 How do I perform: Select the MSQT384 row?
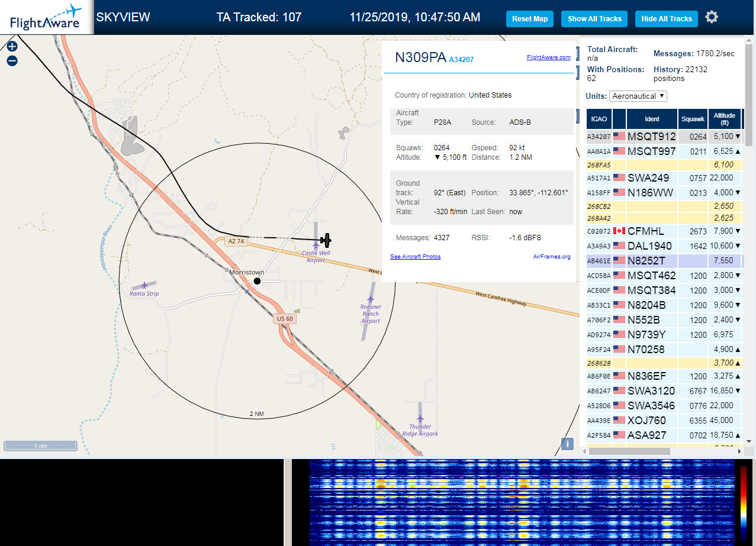664,290
